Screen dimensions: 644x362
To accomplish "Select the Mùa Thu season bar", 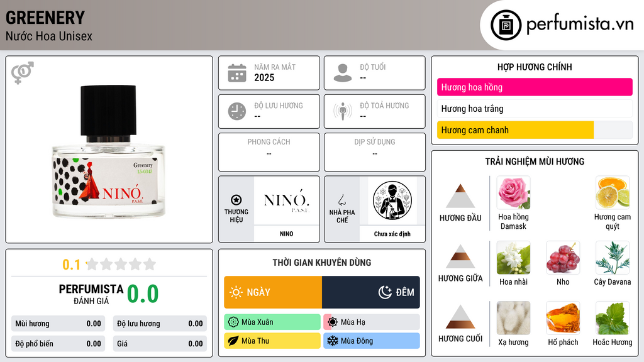I will 272,341.
